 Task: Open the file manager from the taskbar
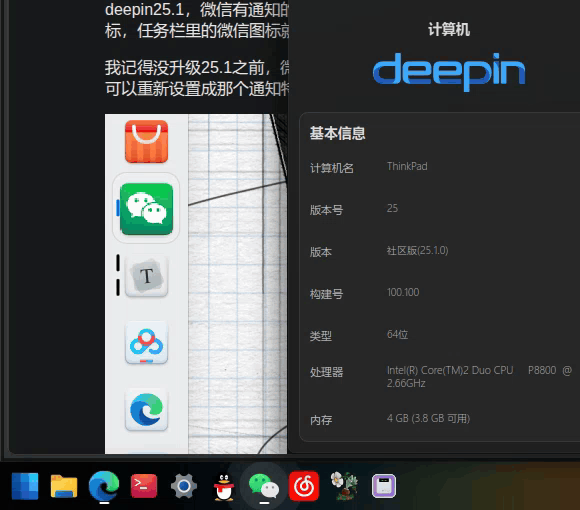[x=64, y=486]
